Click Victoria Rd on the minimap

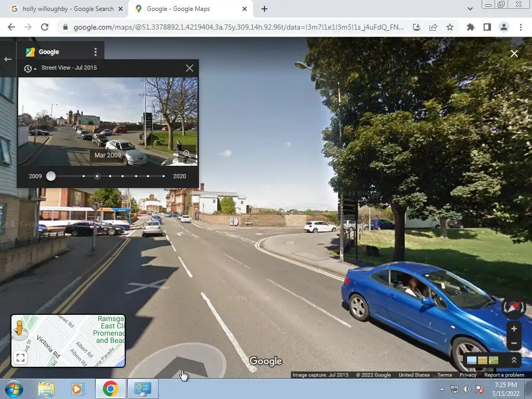click(48, 347)
